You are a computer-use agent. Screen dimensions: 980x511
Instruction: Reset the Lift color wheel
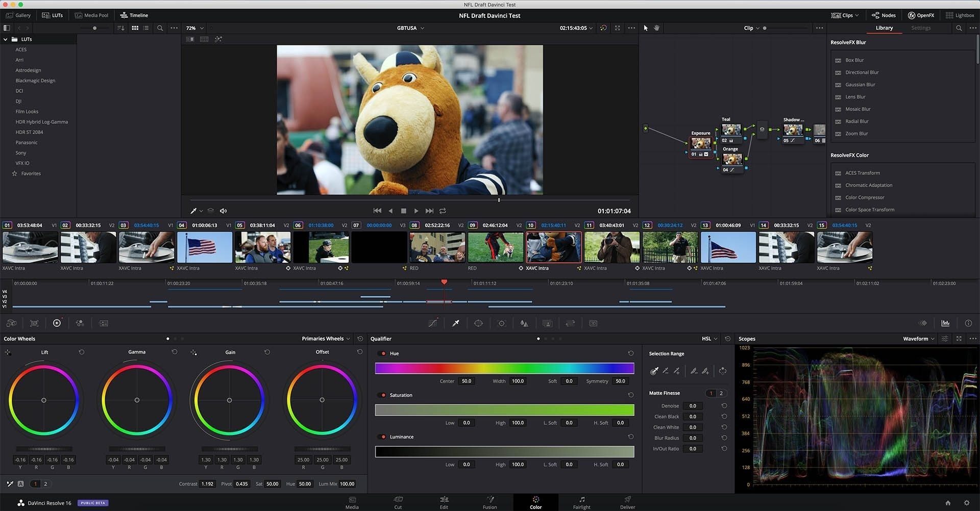coord(81,352)
